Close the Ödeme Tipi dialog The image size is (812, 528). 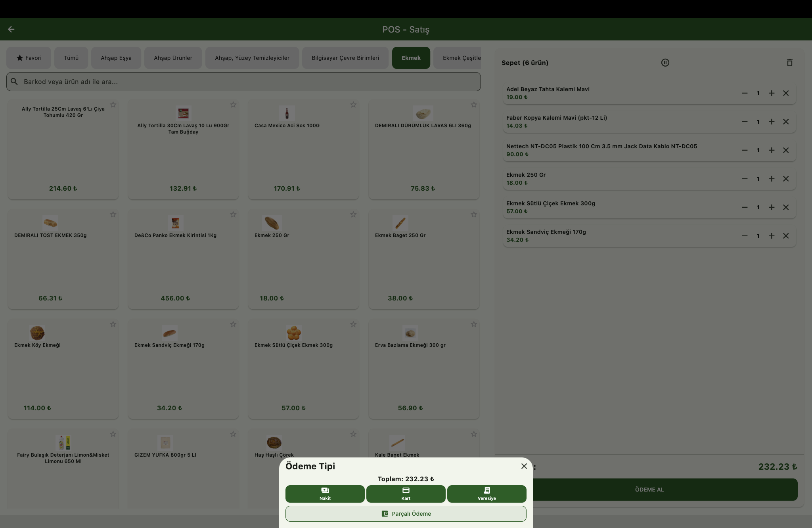pyautogui.click(x=524, y=466)
